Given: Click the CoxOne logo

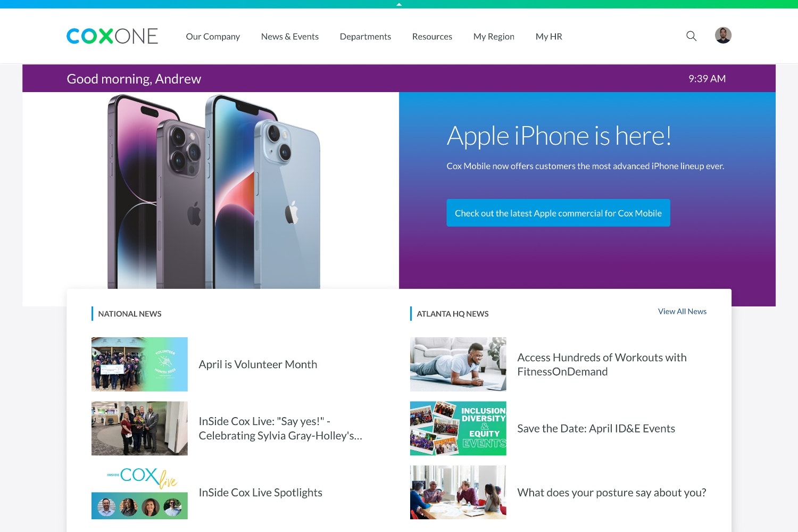Looking at the screenshot, I should (112, 36).
